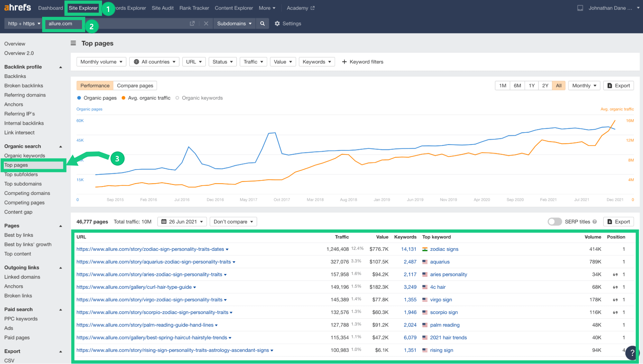Open the Subdomains mode dropdown

234,23
